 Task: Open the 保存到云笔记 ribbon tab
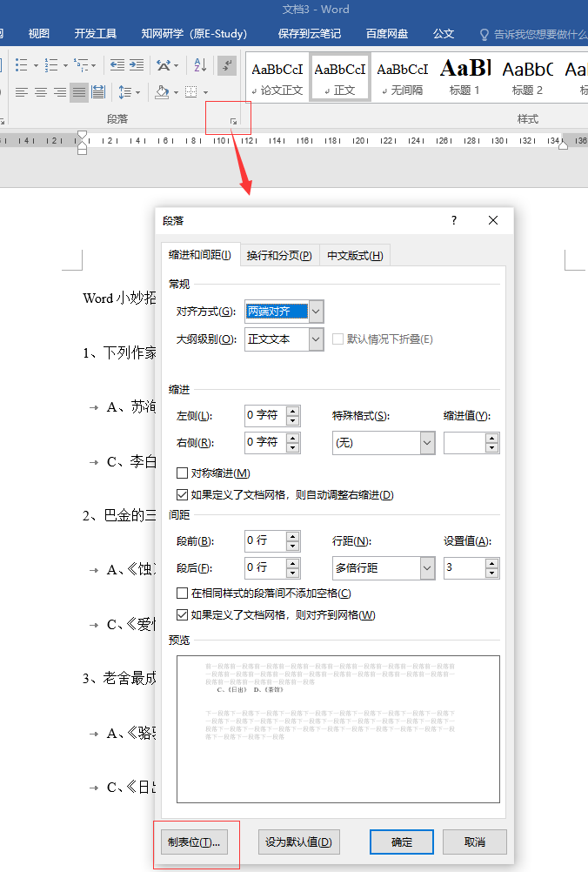point(309,34)
